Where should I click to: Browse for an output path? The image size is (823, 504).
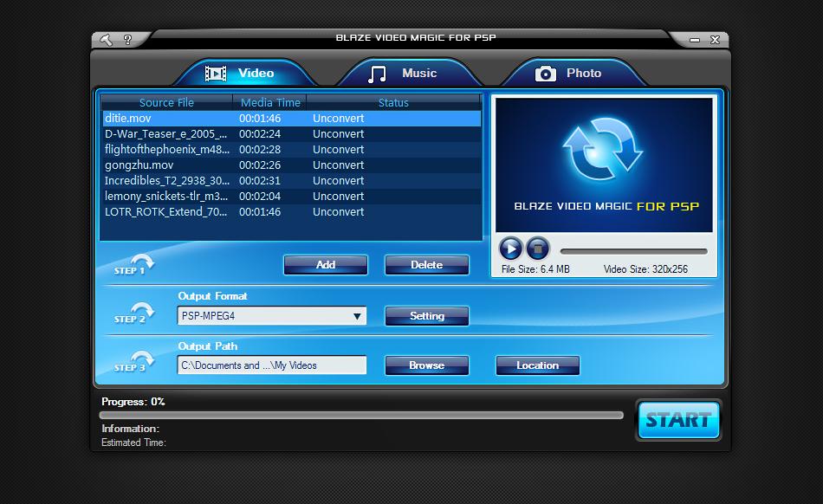(x=426, y=365)
